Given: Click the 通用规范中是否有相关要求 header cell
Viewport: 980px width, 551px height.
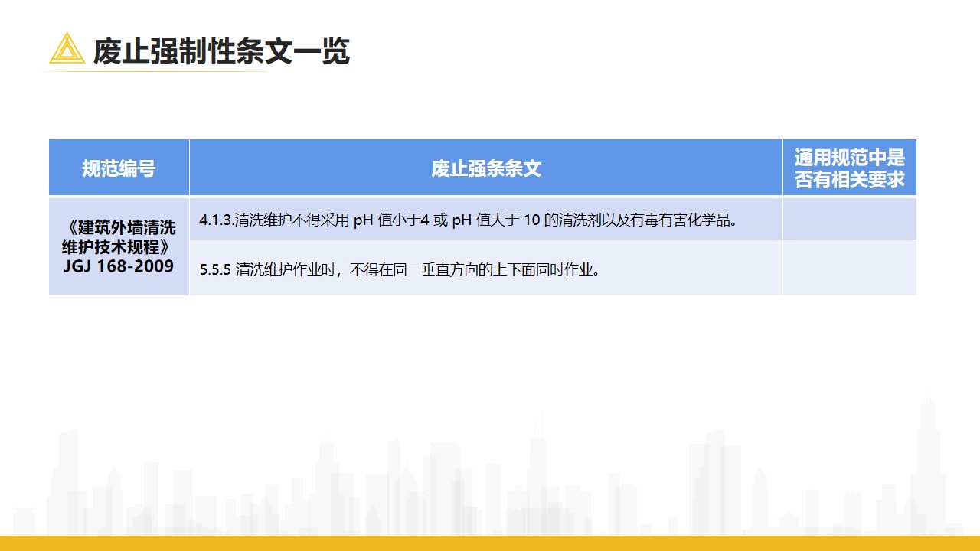Looking at the screenshot, I should click(x=850, y=168).
